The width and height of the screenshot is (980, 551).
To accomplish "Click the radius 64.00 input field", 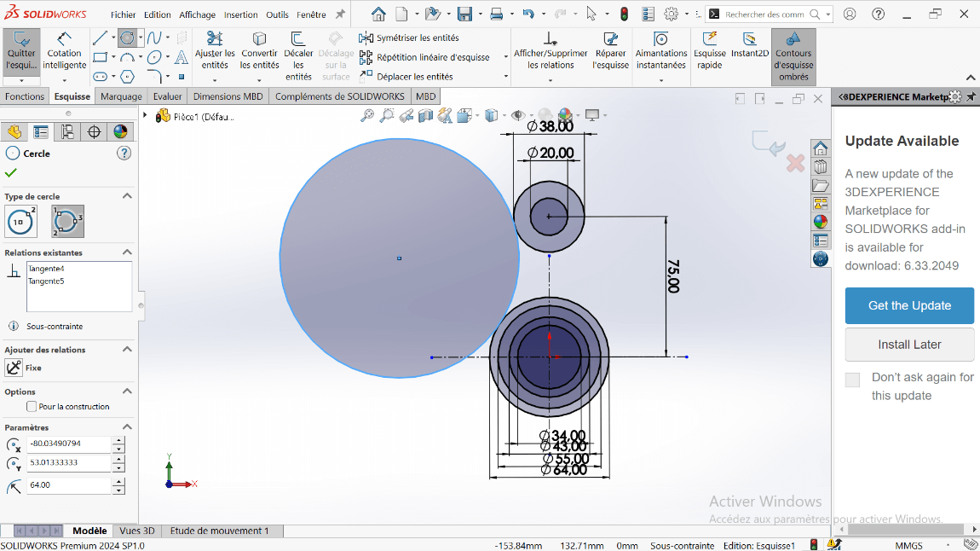I will coord(69,485).
